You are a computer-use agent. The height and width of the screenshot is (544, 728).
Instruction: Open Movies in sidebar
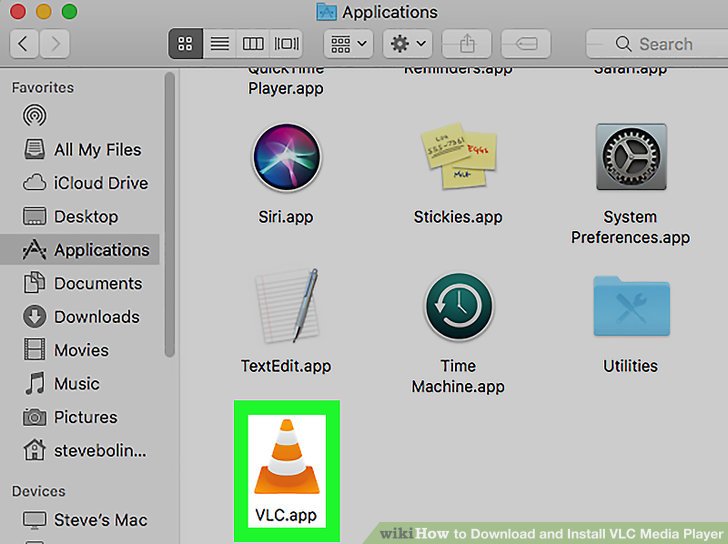click(82, 350)
